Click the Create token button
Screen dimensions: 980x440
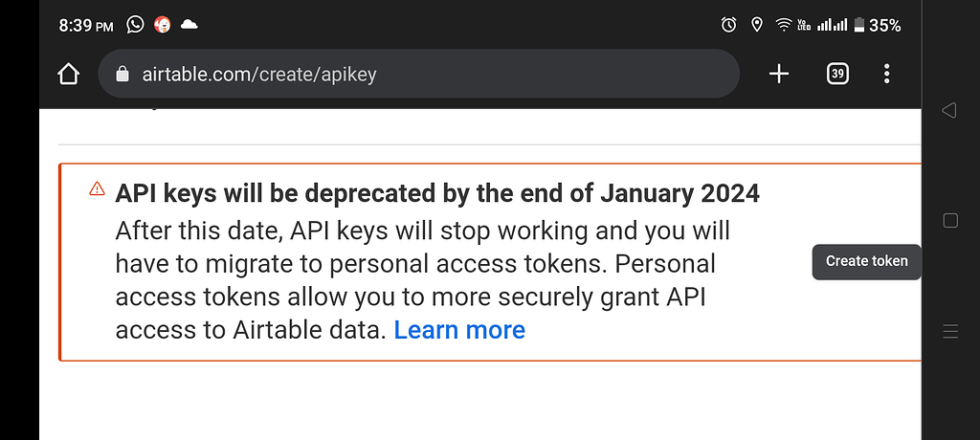click(867, 261)
